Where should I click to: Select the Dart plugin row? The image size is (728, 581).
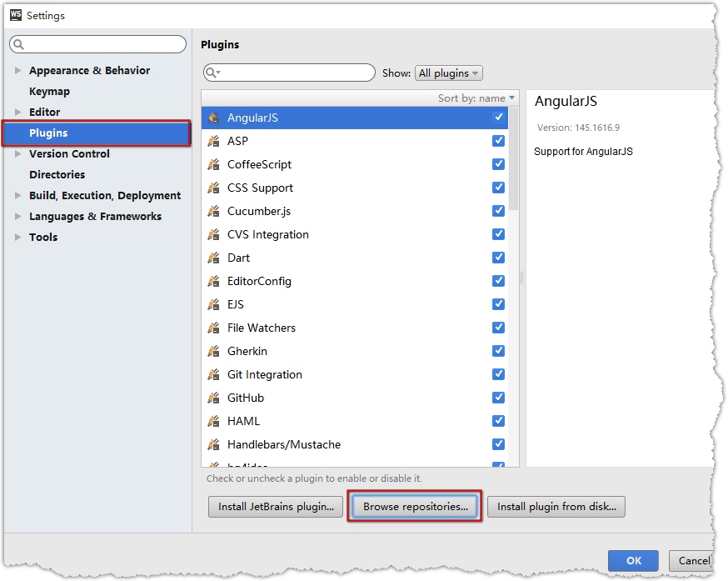355,258
